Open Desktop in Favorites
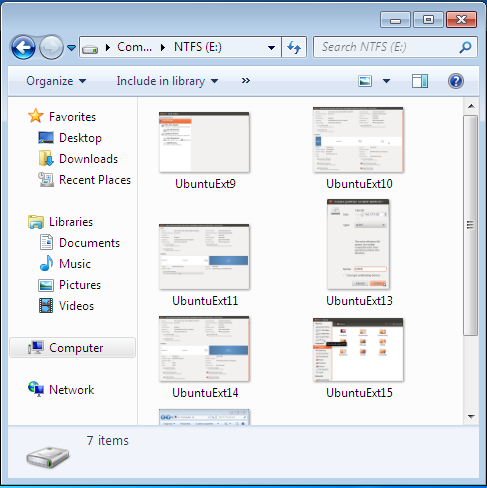 point(80,138)
